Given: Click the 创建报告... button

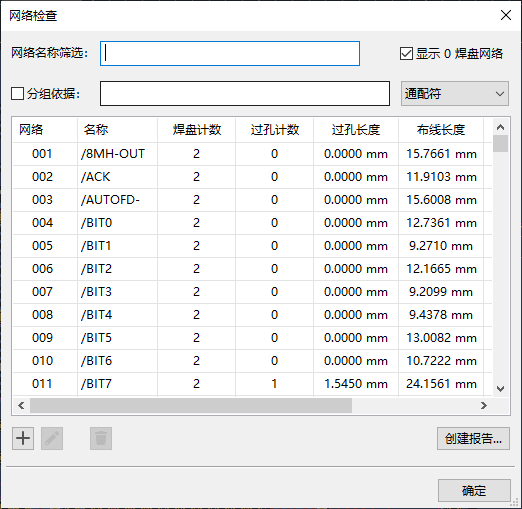Looking at the screenshot, I should (473, 438).
